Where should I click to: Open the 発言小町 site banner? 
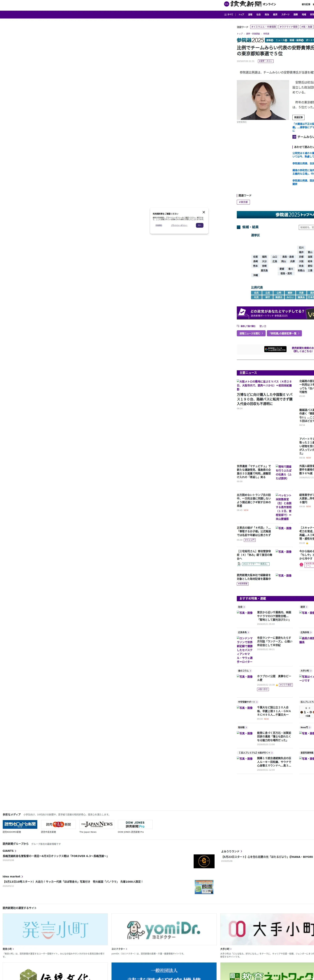[x=55, y=929]
